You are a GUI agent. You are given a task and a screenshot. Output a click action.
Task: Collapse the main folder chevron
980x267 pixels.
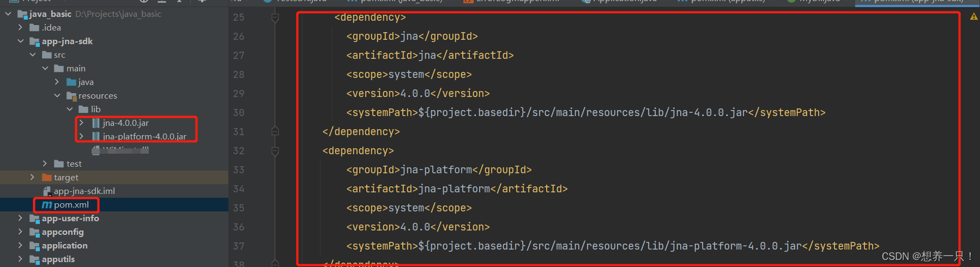point(45,68)
